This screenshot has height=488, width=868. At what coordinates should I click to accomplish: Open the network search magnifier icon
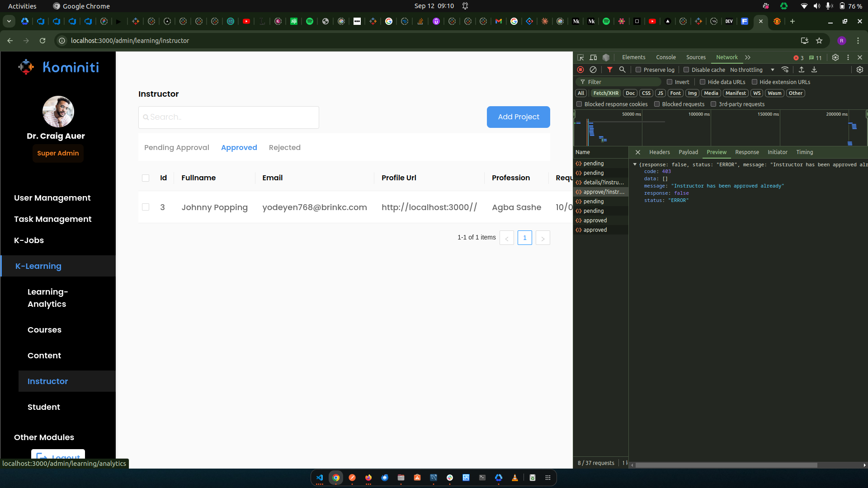coord(623,70)
